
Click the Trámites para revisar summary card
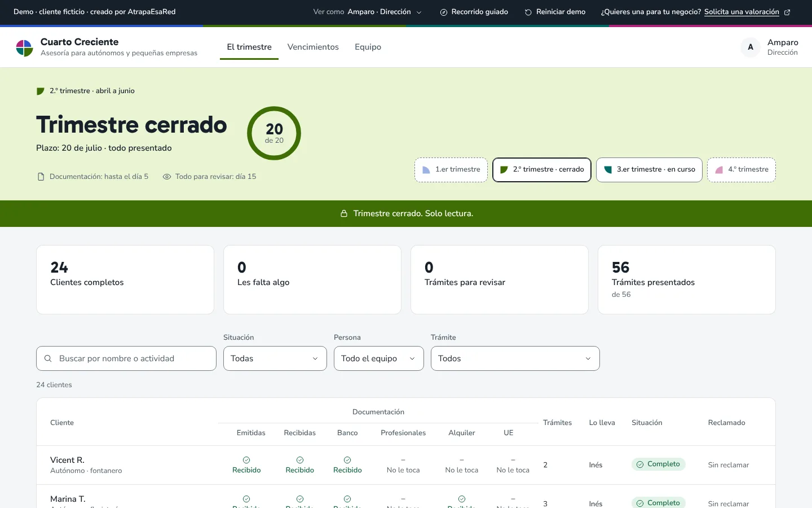pyautogui.click(x=500, y=279)
